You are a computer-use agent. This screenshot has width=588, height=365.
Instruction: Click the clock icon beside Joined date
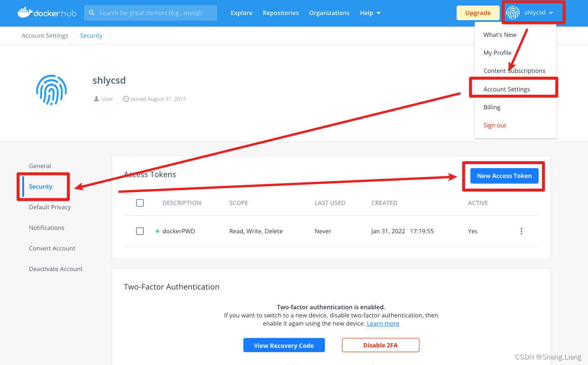(x=126, y=99)
